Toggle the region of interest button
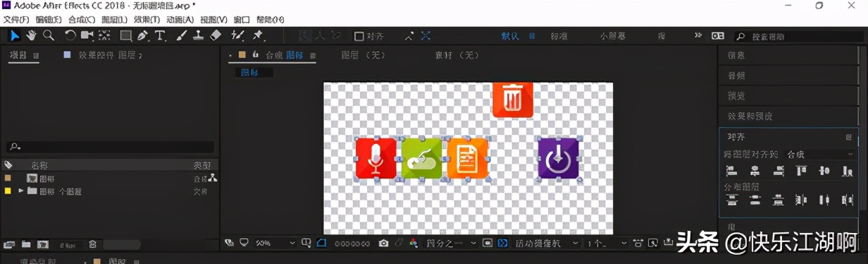Viewport: 868px width, 264px height. pyautogui.click(x=488, y=243)
